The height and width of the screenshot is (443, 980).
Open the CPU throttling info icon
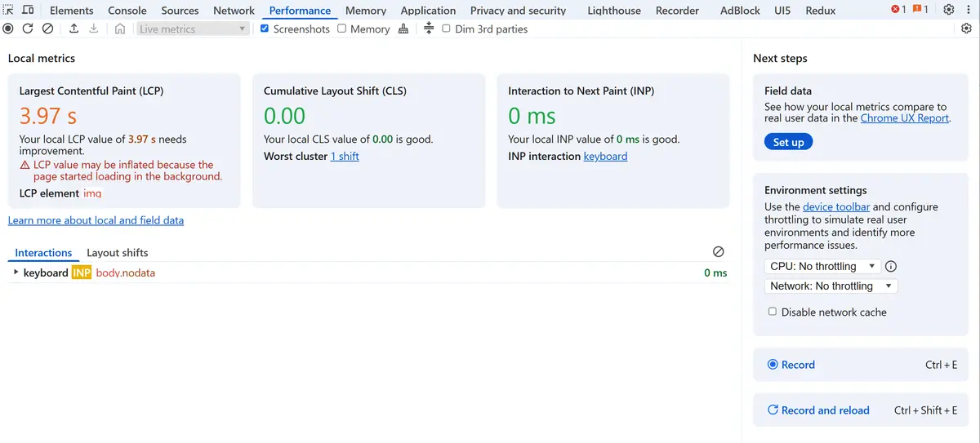[x=891, y=266]
